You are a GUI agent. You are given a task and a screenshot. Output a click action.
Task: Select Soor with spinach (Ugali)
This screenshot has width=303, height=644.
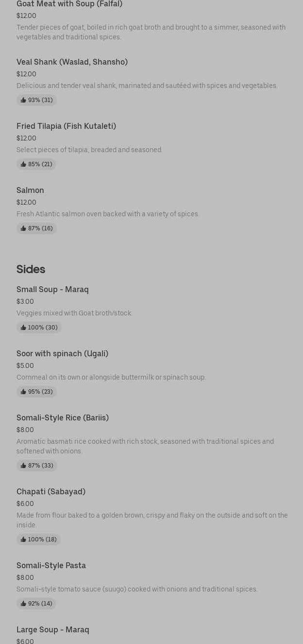click(x=62, y=354)
